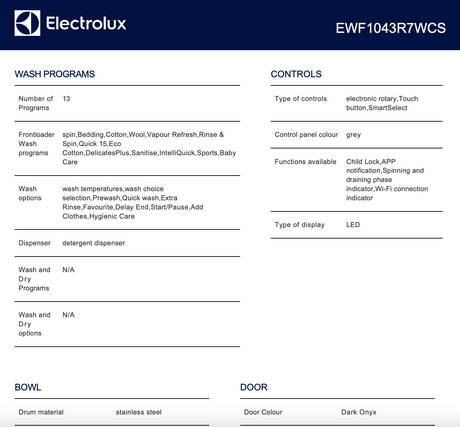Select the EWF1043R7WCS model number
Image resolution: width=460 pixels, height=427 pixels.
[390, 28]
